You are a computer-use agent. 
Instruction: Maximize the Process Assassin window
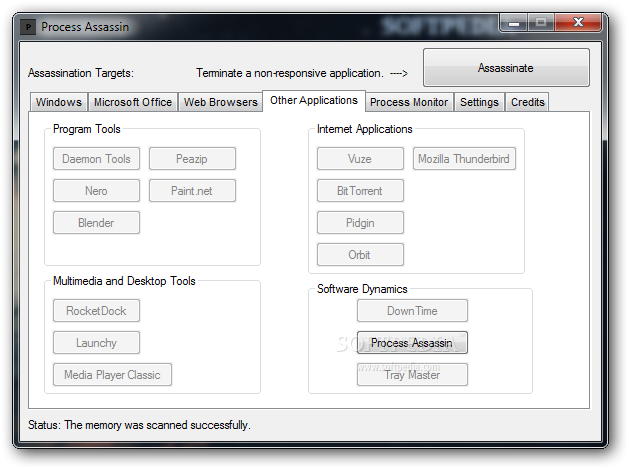point(541,22)
